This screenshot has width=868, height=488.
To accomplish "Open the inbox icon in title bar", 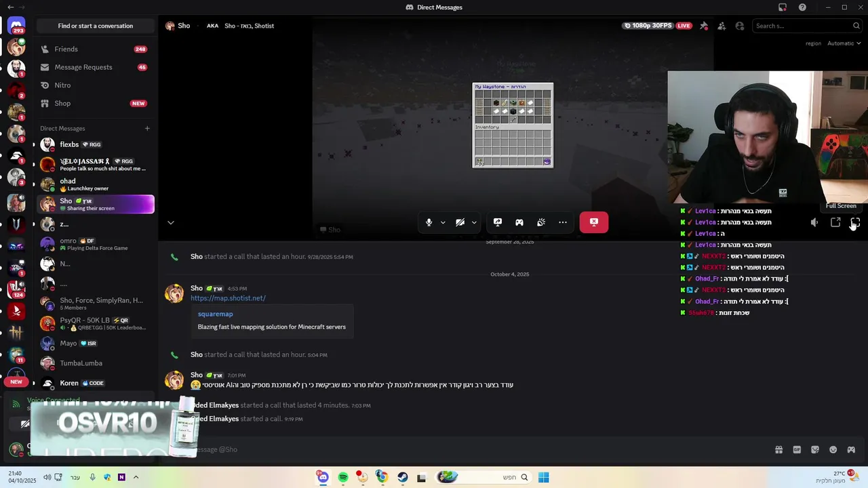I will (x=783, y=7).
